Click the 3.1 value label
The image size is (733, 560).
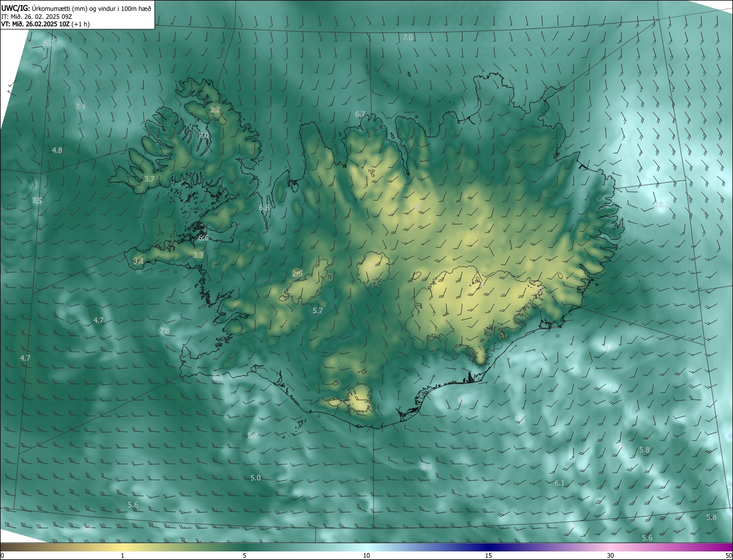139,261
